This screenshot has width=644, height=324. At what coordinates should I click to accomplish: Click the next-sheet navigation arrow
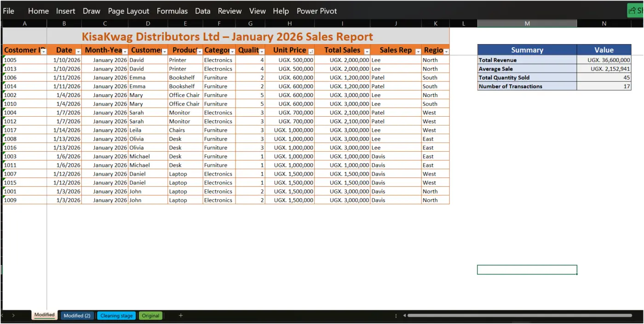(13, 315)
